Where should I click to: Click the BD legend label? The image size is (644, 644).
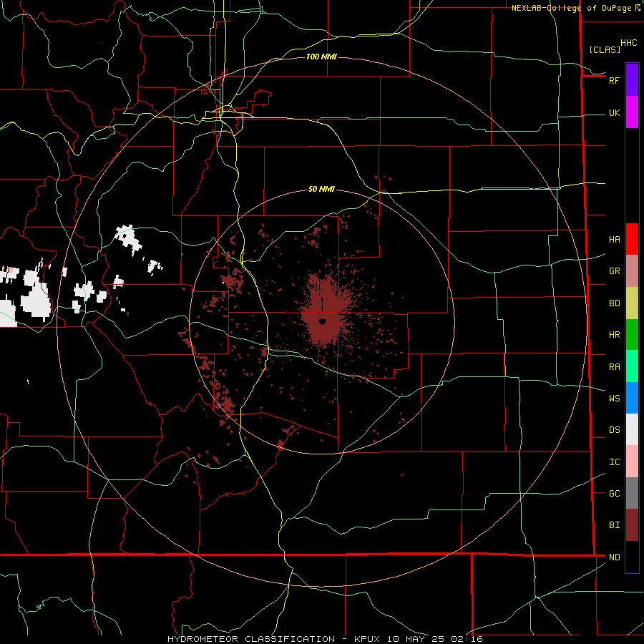pos(614,303)
